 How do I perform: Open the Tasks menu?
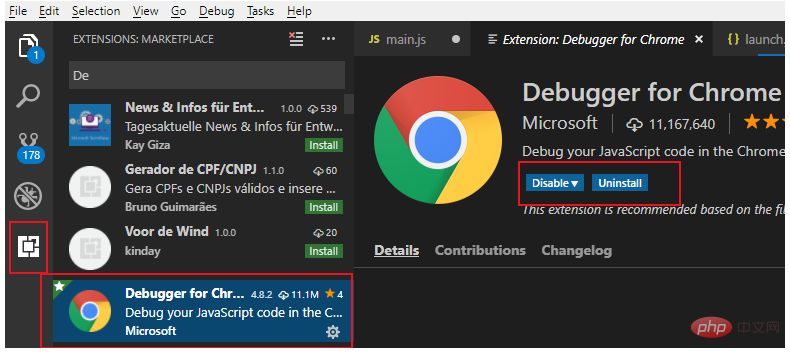(260, 11)
